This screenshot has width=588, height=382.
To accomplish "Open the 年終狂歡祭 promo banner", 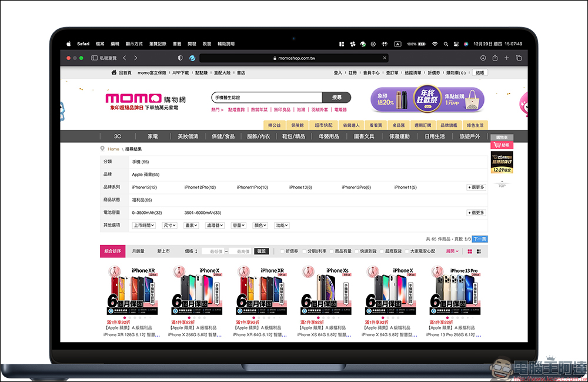I will click(x=427, y=99).
